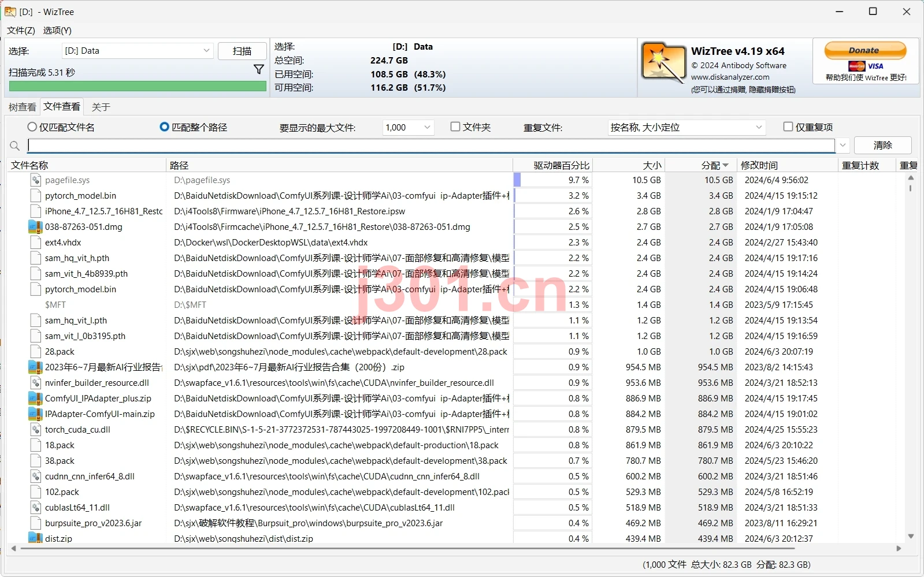Sort by the 大小 column header
Screen dimensions: 924x577
[x=629, y=165]
